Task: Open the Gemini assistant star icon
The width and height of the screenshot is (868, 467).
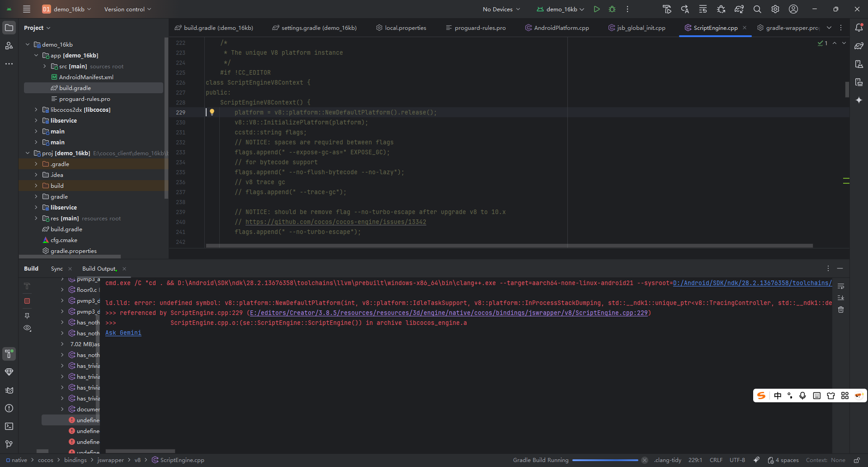Action: [859, 100]
